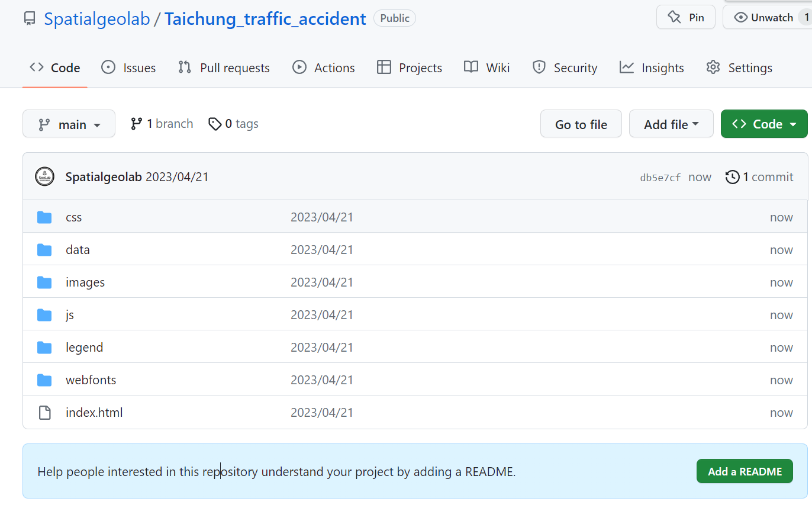This screenshot has width=812, height=508.
Task: Click the index.html file icon
Action: point(44,413)
